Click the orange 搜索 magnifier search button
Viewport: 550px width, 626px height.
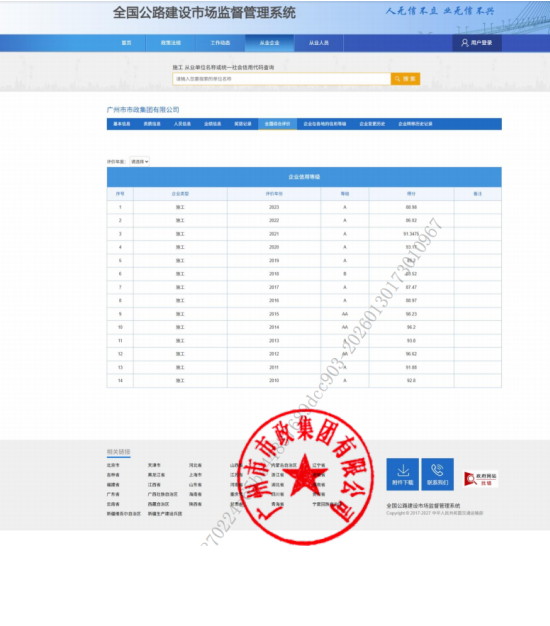(405, 79)
